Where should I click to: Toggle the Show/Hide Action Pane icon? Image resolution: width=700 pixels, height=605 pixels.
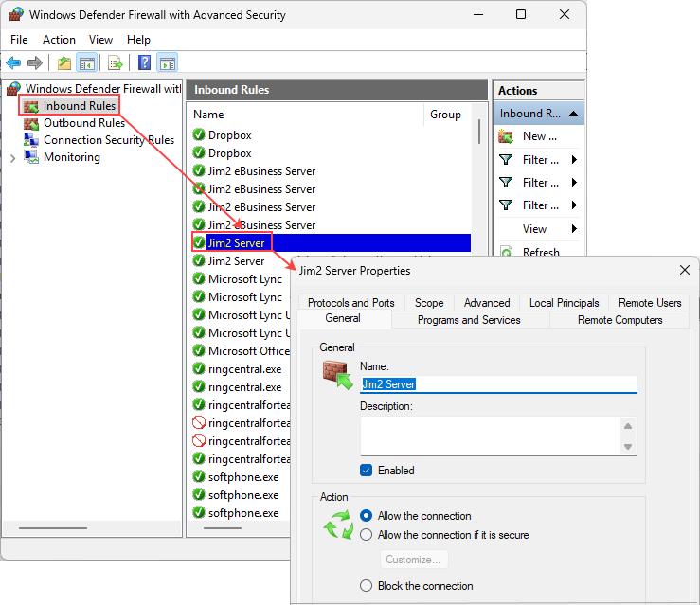point(168,62)
